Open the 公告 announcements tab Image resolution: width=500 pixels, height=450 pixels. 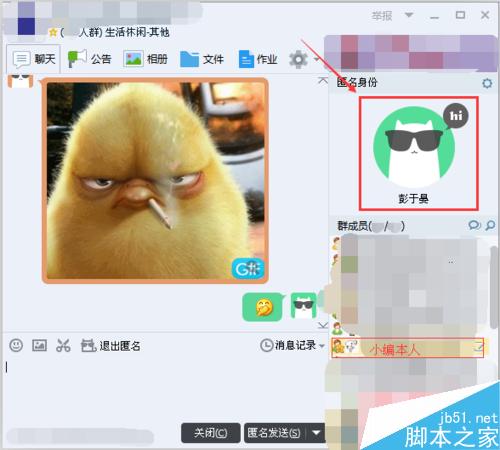89,59
